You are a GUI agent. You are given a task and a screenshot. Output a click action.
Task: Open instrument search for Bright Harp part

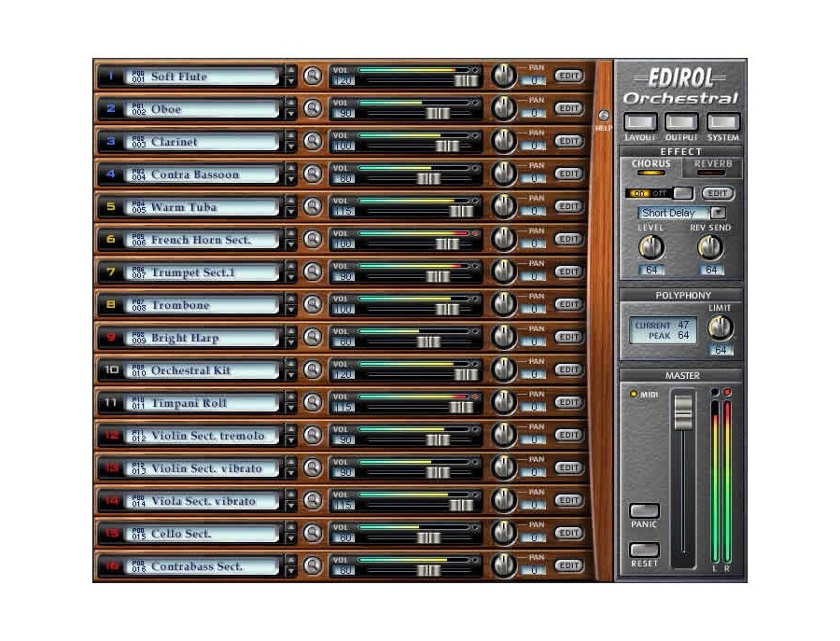click(x=313, y=338)
